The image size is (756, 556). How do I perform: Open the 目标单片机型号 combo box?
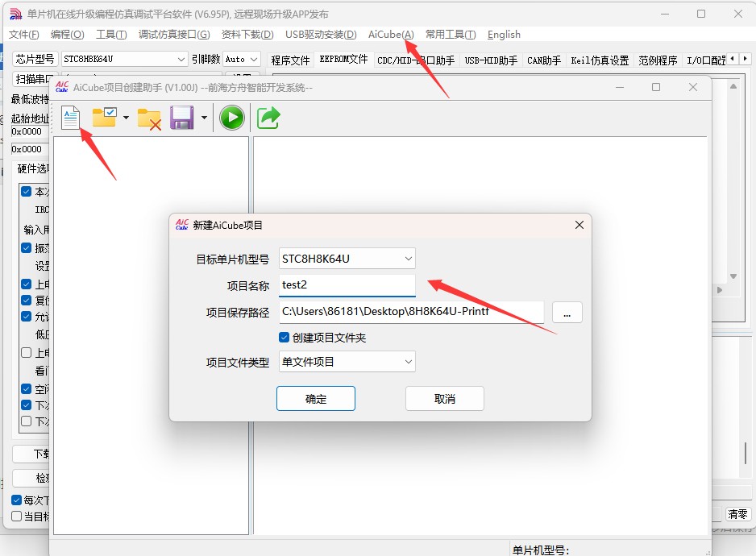tap(347, 259)
